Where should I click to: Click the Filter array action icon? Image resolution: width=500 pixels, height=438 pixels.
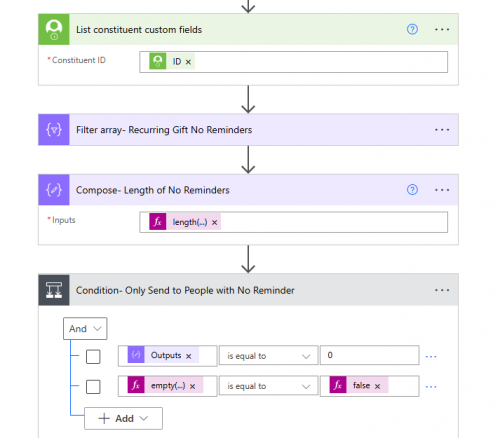click(54, 130)
